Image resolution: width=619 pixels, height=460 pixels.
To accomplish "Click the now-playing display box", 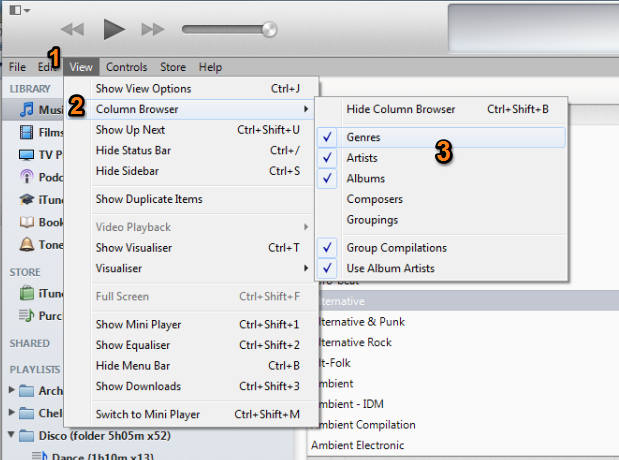I will click(533, 28).
